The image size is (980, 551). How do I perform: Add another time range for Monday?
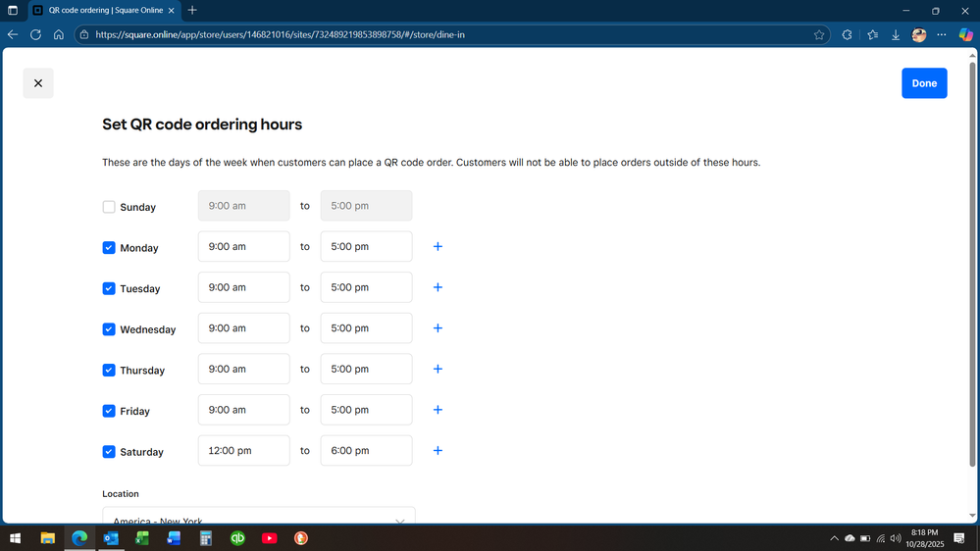coord(438,247)
